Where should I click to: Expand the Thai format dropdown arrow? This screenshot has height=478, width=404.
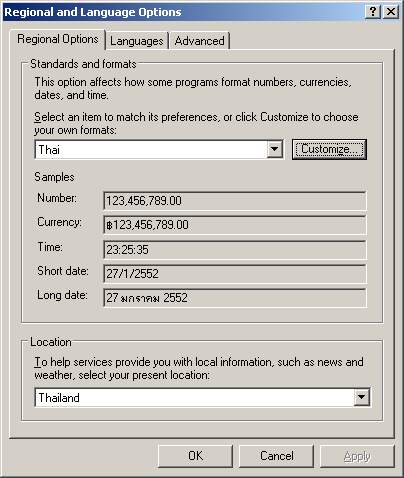pyautogui.click(x=275, y=149)
